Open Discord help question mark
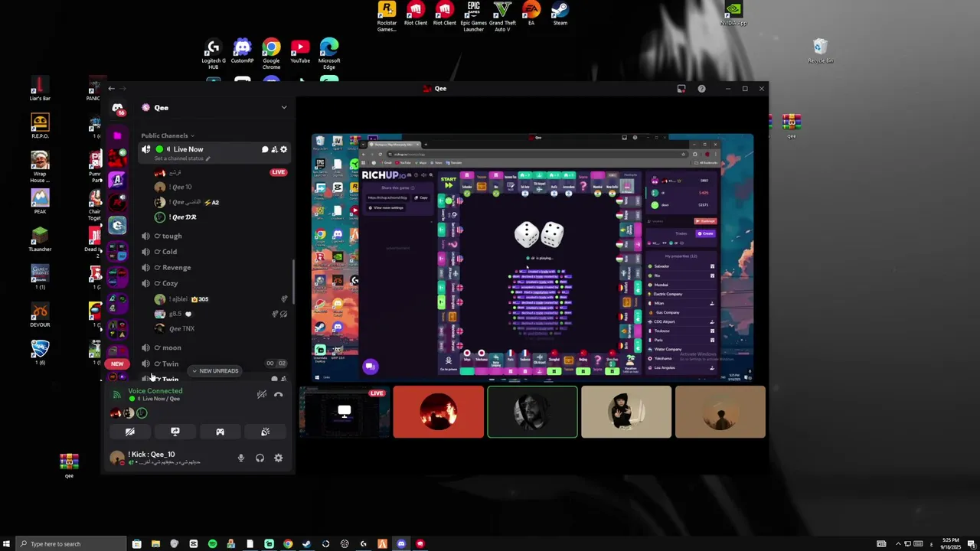980x551 pixels. (x=701, y=89)
